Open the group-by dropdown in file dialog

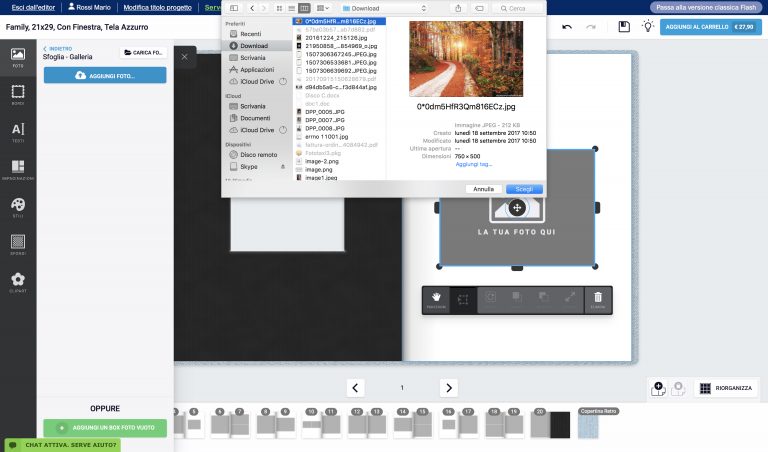323,8
